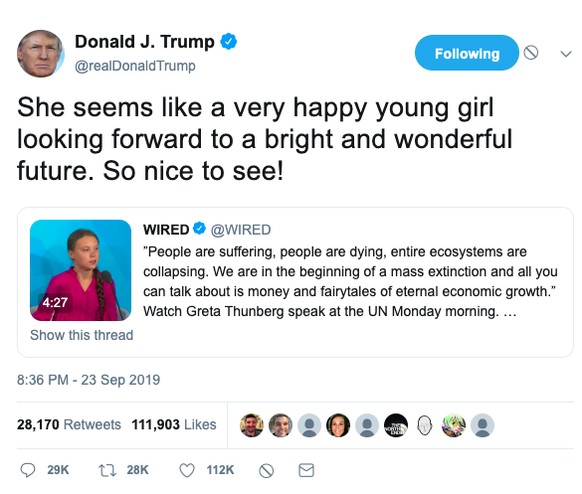Click the retweet arrows icon
The height and width of the screenshot is (494, 582).
[108, 470]
